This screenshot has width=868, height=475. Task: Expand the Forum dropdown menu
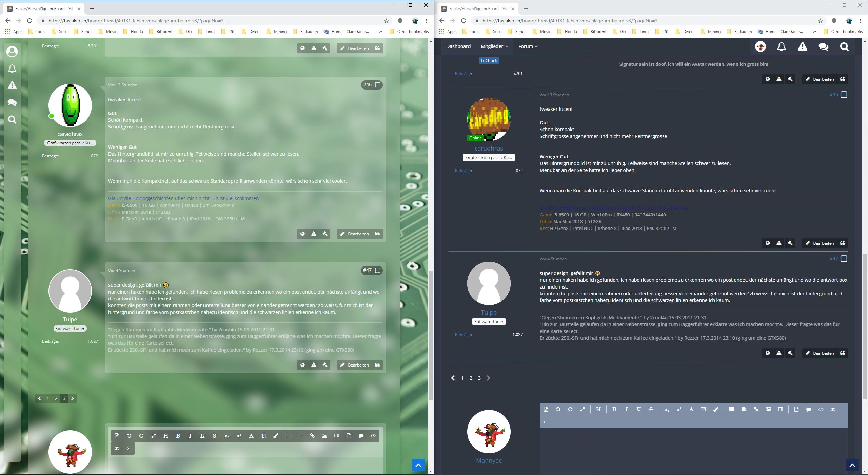coord(528,46)
